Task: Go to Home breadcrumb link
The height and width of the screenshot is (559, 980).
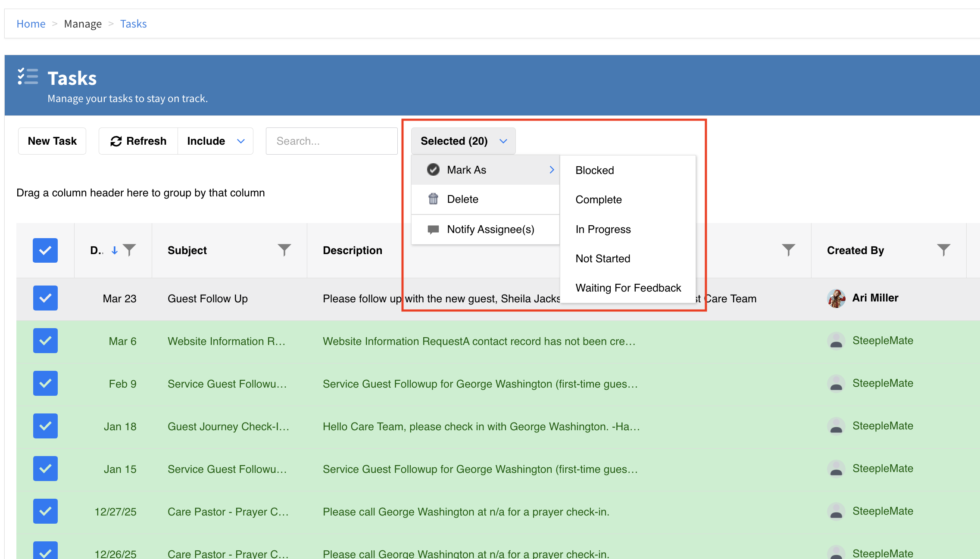Action: tap(31, 24)
